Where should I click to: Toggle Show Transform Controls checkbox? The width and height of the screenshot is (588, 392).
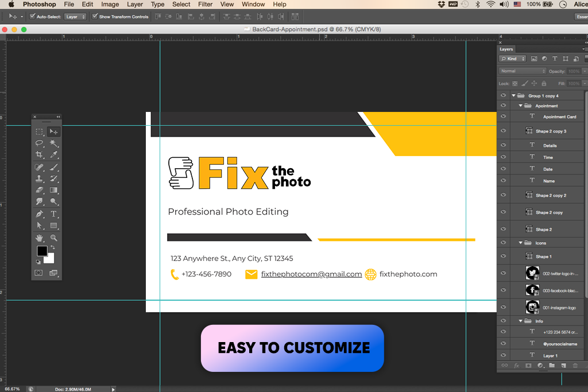(95, 17)
